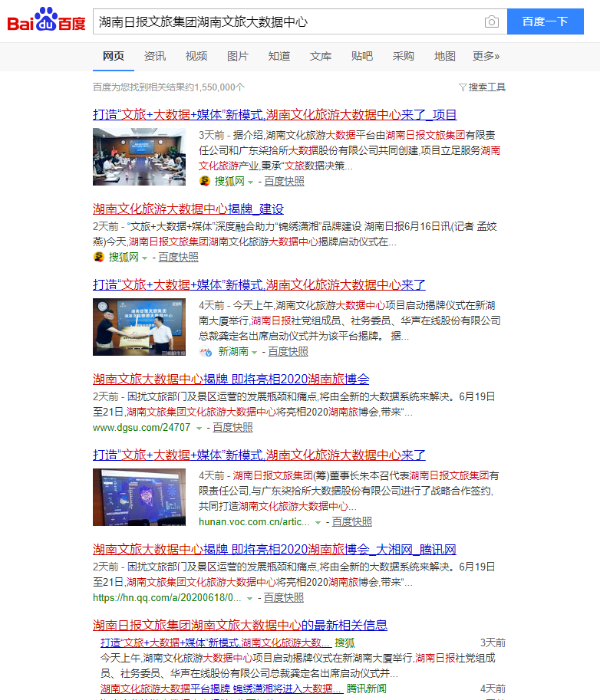Viewport: 600px width, 700px height.
Task: Select the 网页 tab
Action: click(x=114, y=56)
